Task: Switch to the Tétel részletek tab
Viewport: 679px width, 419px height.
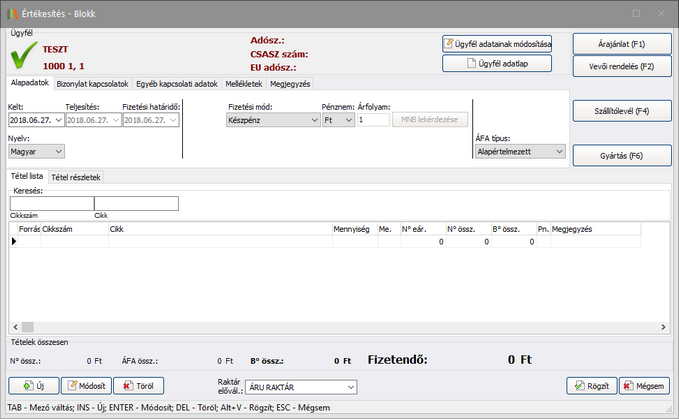Action: [76, 177]
